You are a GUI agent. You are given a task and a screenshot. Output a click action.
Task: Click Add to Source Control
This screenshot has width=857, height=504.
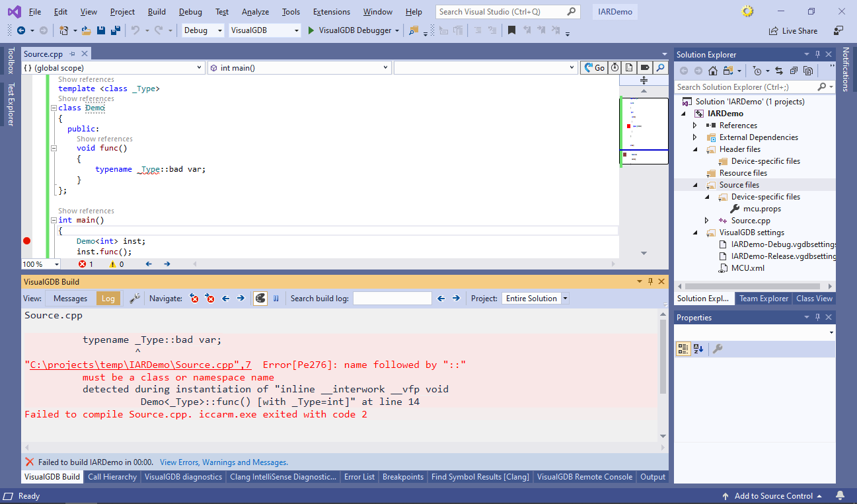coord(773,496)
